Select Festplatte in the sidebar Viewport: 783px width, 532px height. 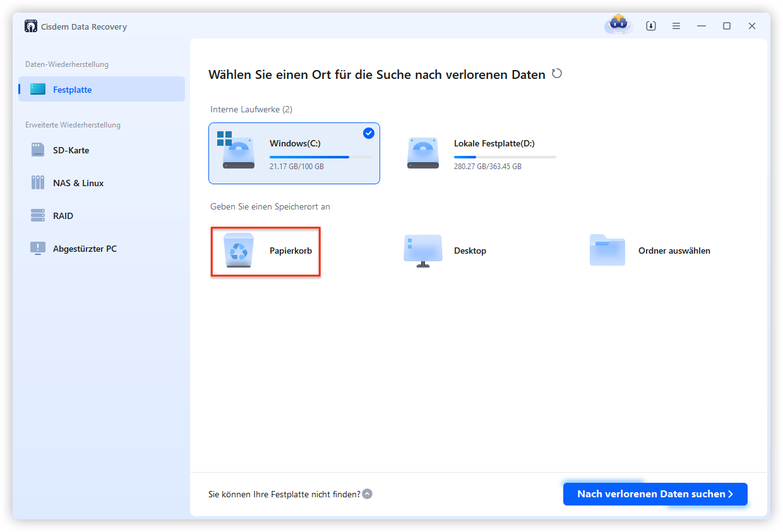click(x=102, y=90)
